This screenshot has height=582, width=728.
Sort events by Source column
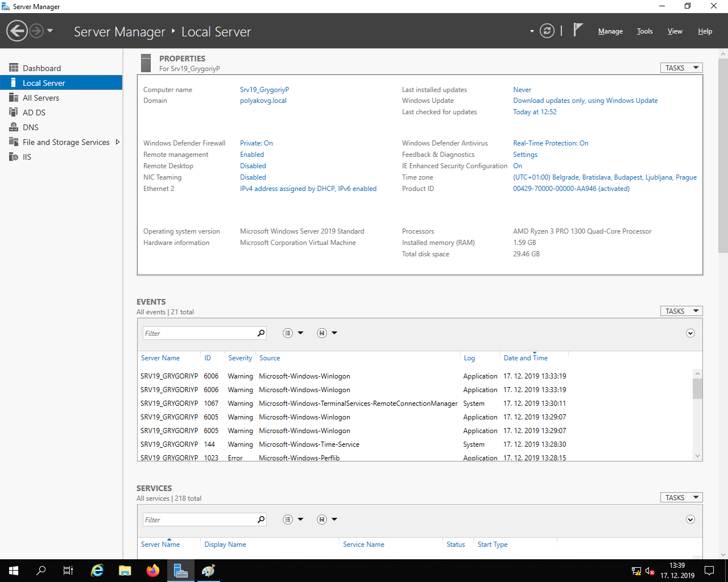(x=270, y=358)
